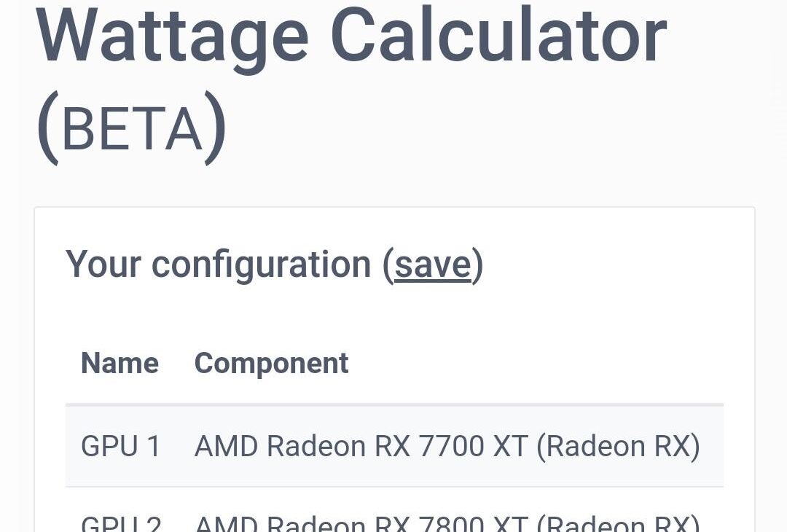Screen dimensions: 787x532
Task: Click "AMD" in the GPU 1 row
Action: pyautogui.click(x=226, y=446)
